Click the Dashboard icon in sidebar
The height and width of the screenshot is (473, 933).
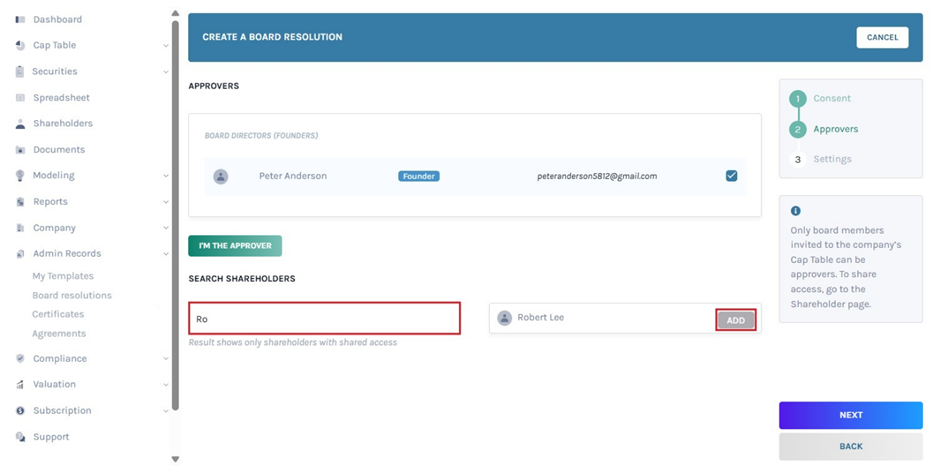[20, 20]
